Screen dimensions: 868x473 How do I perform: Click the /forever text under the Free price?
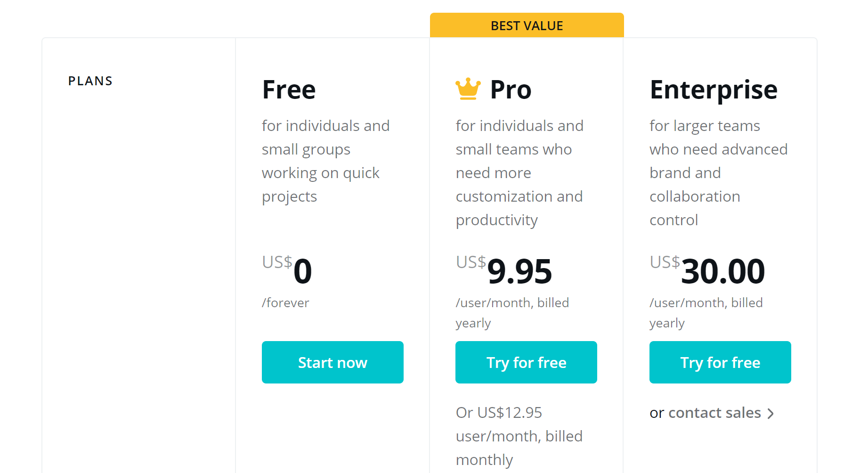click(285, 303)
